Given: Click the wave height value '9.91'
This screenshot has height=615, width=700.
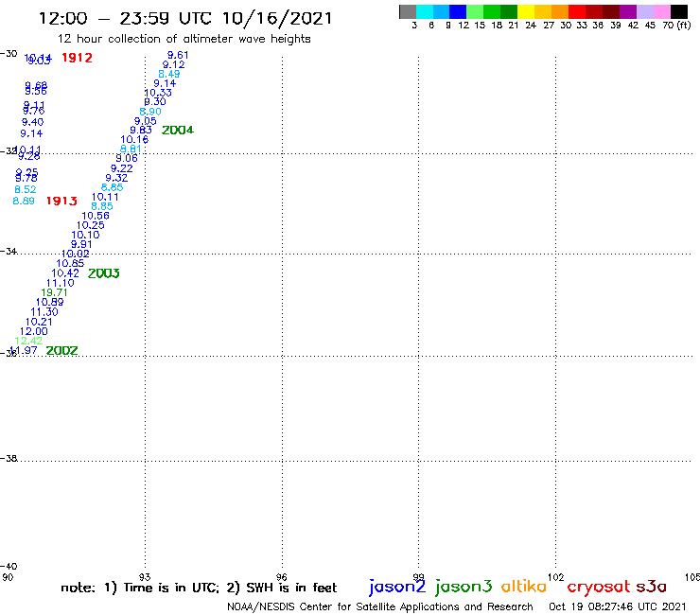Looking at the screenshot, I should tap(81, 244).
